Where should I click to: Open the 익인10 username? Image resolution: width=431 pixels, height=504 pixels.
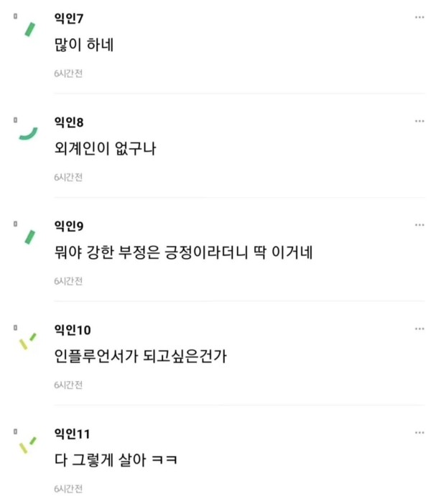click(73, 330)
